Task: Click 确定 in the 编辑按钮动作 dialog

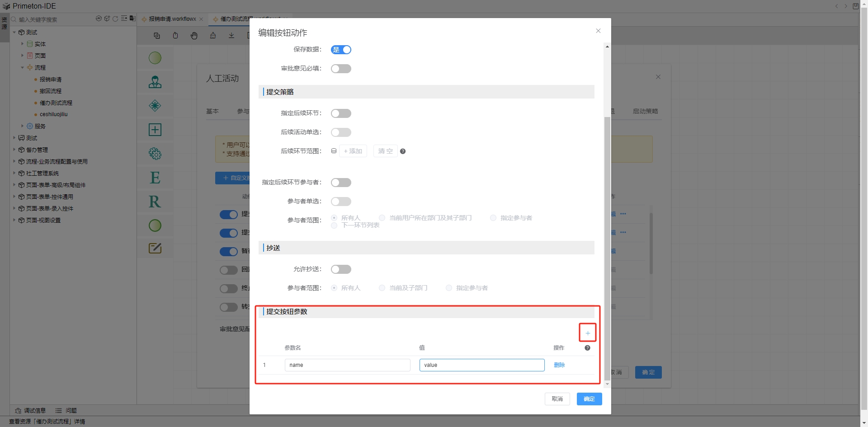Action: coord(589,399)
